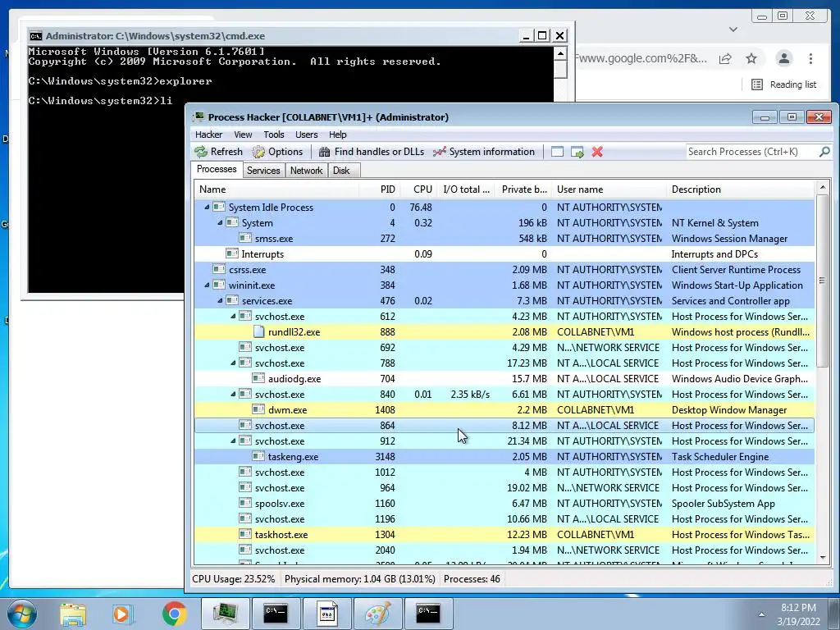Collapse svchost.exe PID 840 node
This screenshot has width=840, height=630.
point(233,394)
